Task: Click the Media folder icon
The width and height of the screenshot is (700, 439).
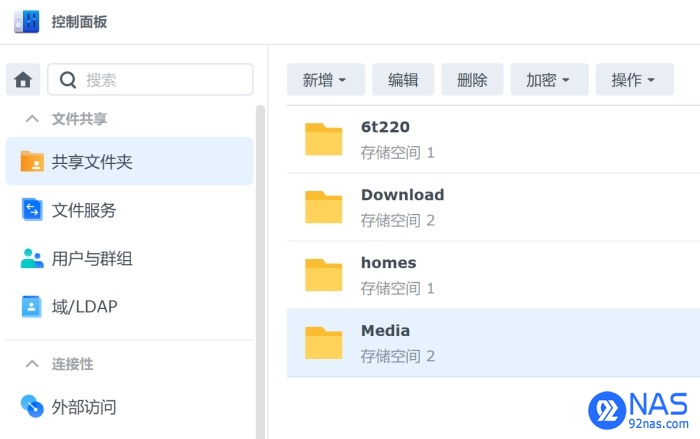Action: [324, 343]
